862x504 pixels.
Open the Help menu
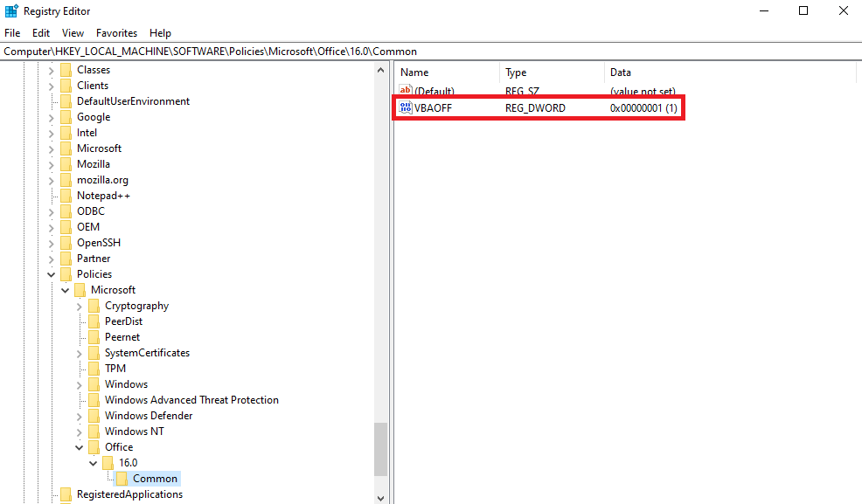click(160, 33)
